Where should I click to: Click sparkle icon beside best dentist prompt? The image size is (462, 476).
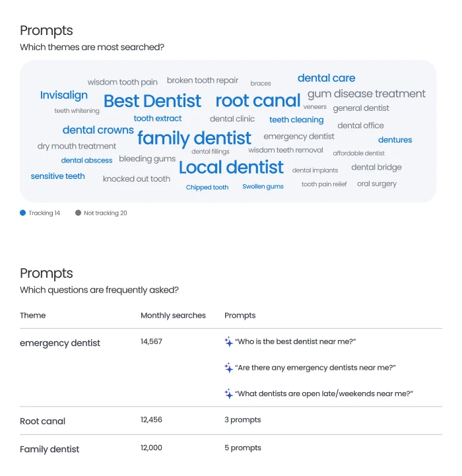coord(229,342)
